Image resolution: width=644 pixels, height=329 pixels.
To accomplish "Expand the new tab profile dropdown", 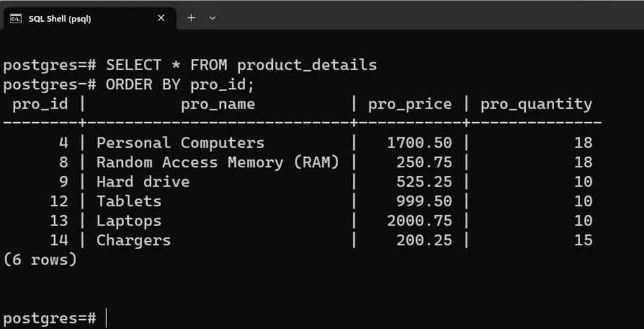I will [212, 18].
